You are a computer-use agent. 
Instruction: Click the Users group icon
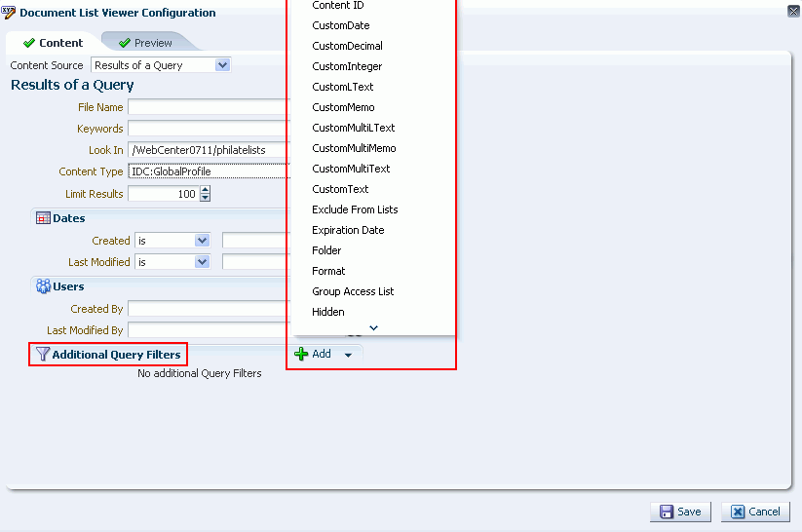click(x=43, y=286)
